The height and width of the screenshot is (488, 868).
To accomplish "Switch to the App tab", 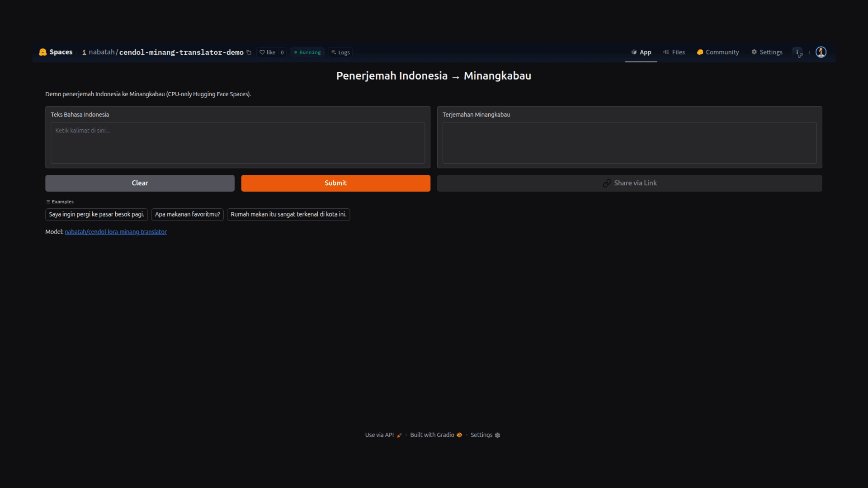I will (x=641, y=52).
